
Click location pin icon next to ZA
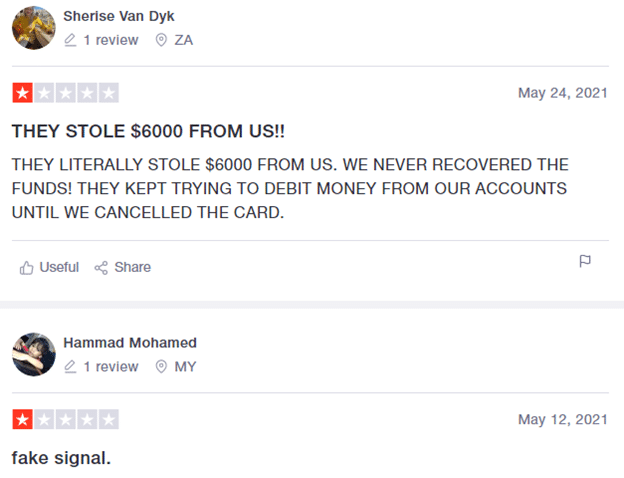point(161,40)
